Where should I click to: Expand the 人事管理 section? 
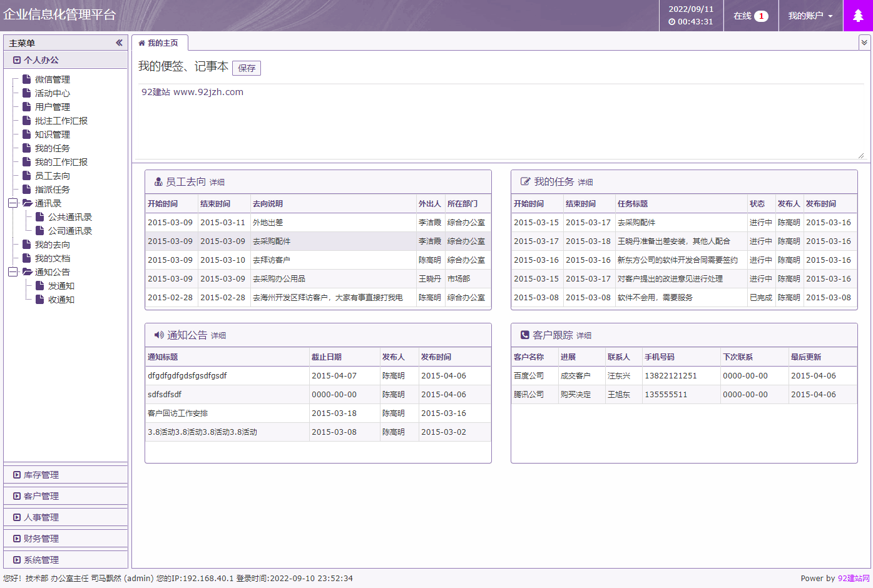tap(66, 517)
